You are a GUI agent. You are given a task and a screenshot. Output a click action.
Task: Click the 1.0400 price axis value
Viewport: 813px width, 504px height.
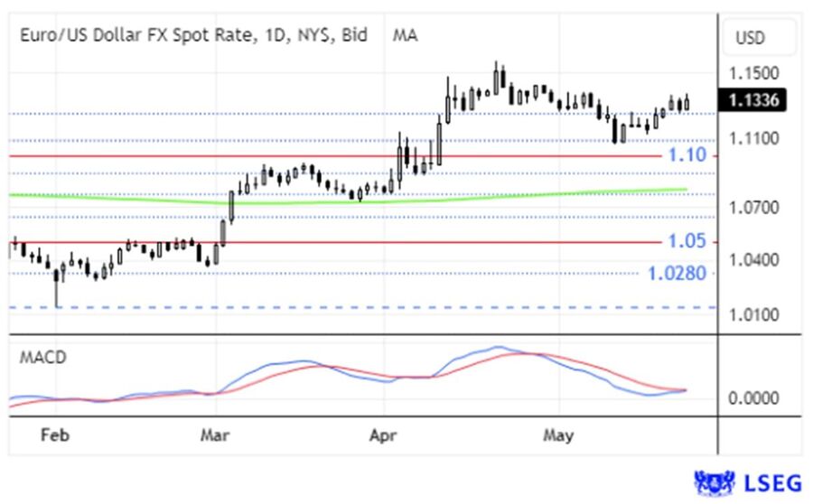tap(754, 260)
